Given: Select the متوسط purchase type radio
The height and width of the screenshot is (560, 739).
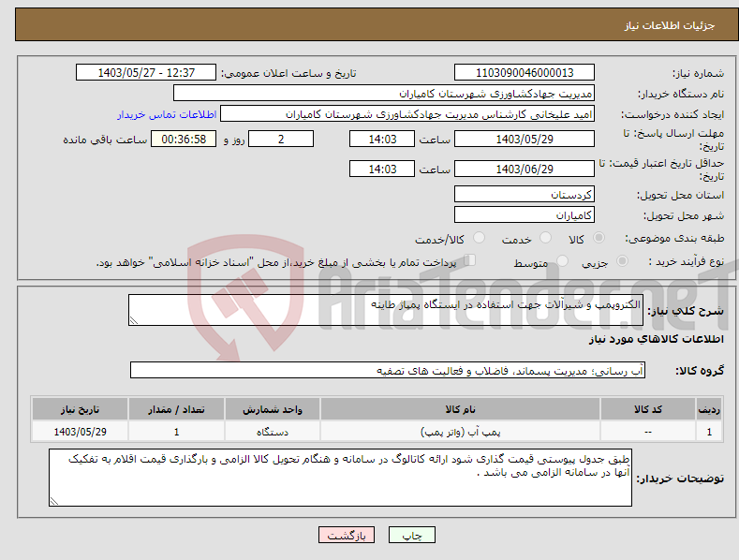Looking at the screenshot, I should click(x=562, y=260).
